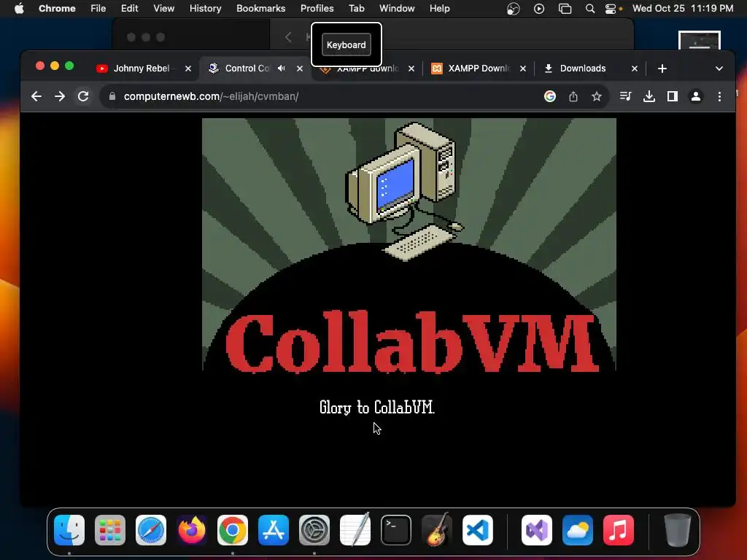Click the now playing icon in the menu bar
The height and width of the screenshot is (560, 747).
pos(539,9)
